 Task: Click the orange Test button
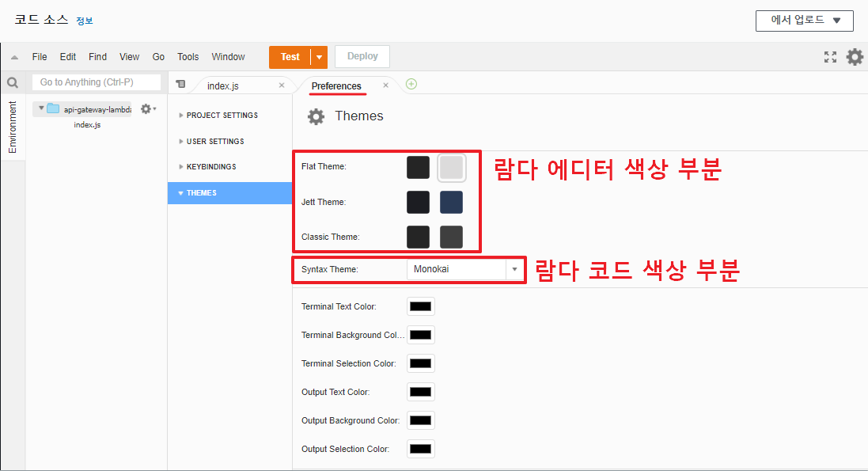coord(290,57)
